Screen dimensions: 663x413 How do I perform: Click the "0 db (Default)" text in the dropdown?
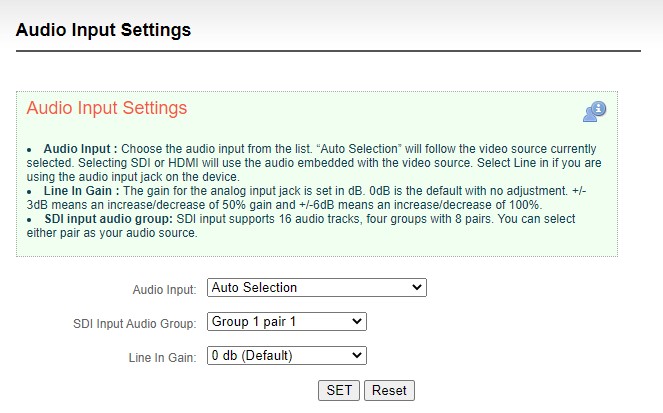[x=252, y=356]
